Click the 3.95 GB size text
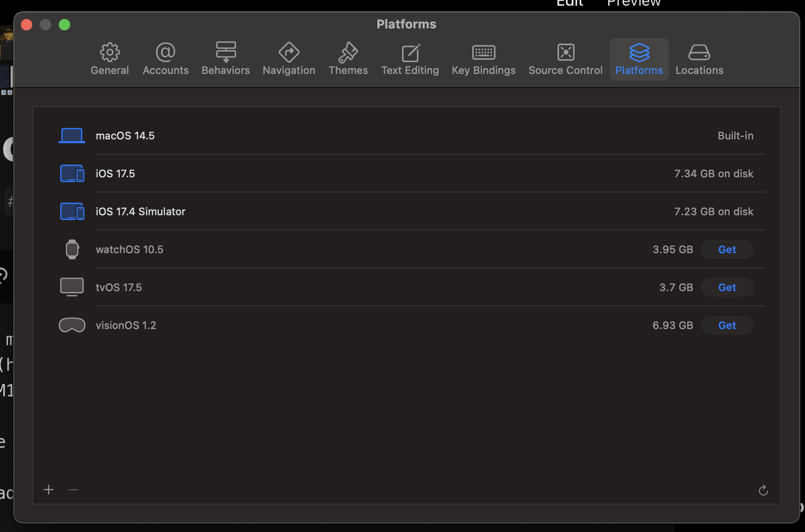The image size is (805, 532). click(673, 249)
